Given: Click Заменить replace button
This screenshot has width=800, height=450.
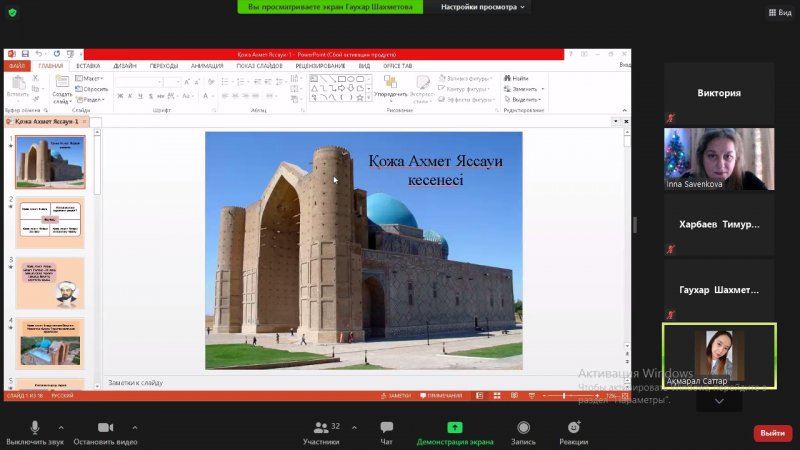Looking at the screenshot, I should click(523, 89).
